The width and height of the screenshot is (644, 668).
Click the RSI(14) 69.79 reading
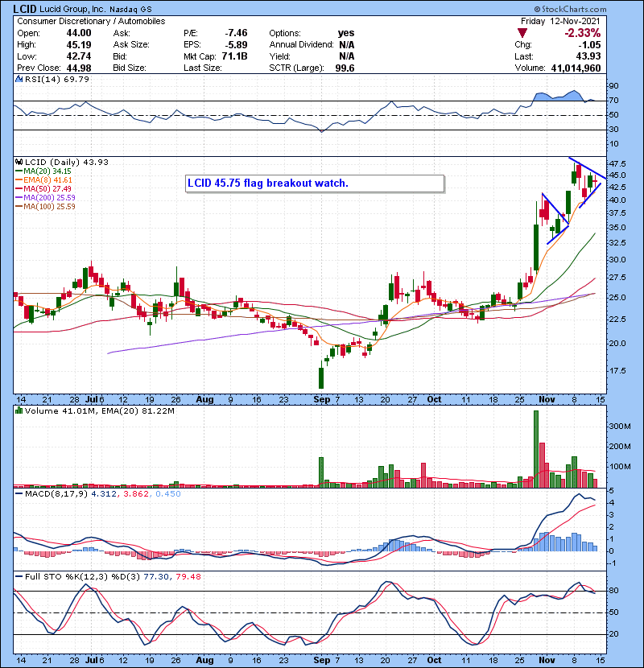[x=57, y=79]
